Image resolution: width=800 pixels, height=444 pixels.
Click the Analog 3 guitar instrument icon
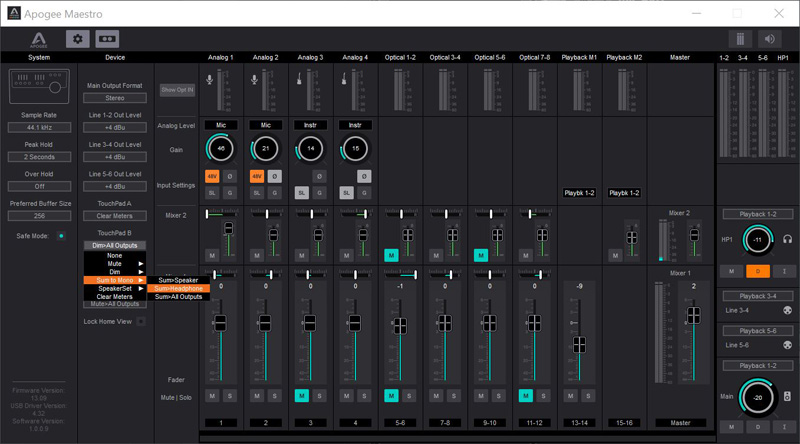pos(300,80)
